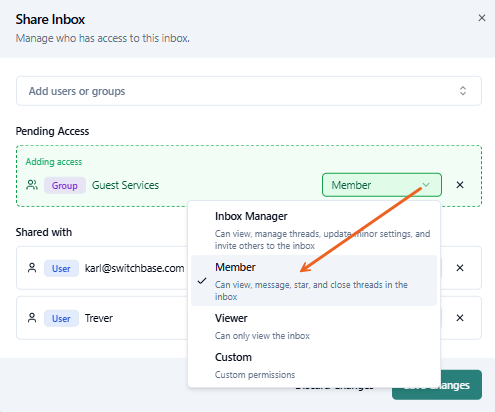Choose the Member role option
Viewport: 495px width, 412px height.
314,281
